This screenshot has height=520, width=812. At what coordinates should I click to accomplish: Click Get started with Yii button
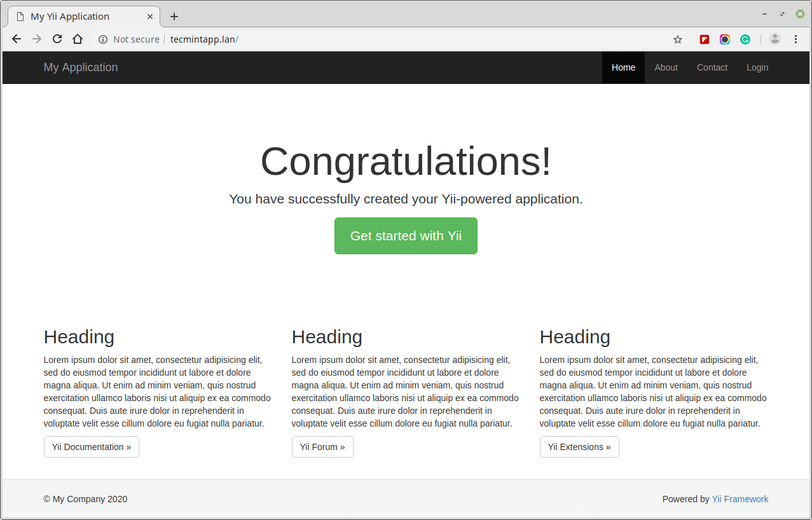[x=406, y=236]
